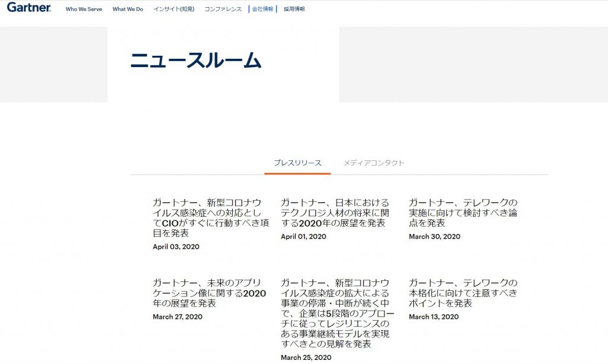This screenshot has width=608, height=364.
Task: Open the テレワークの本格化 press release
Action: pos(463,293)
